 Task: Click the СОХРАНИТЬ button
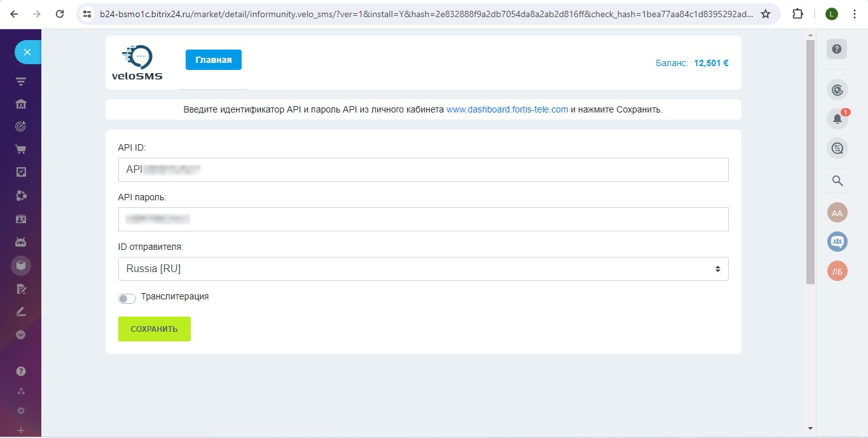[x=155, y=329]
